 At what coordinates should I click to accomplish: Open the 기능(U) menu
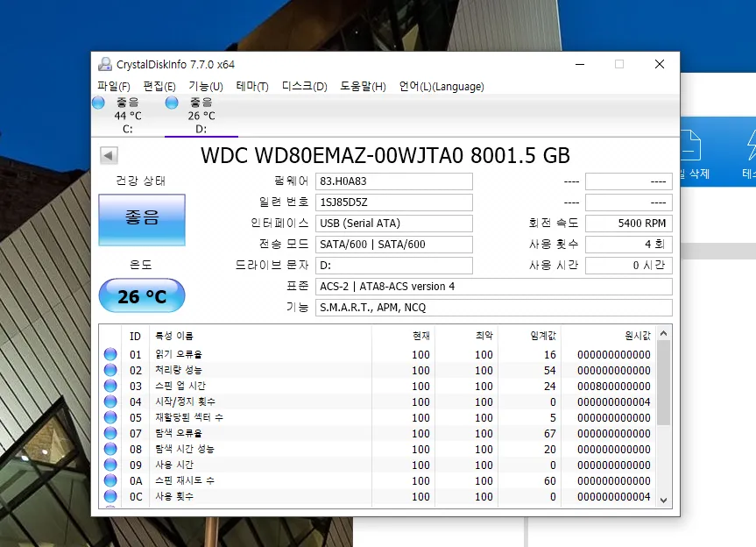tap(206, 86)
